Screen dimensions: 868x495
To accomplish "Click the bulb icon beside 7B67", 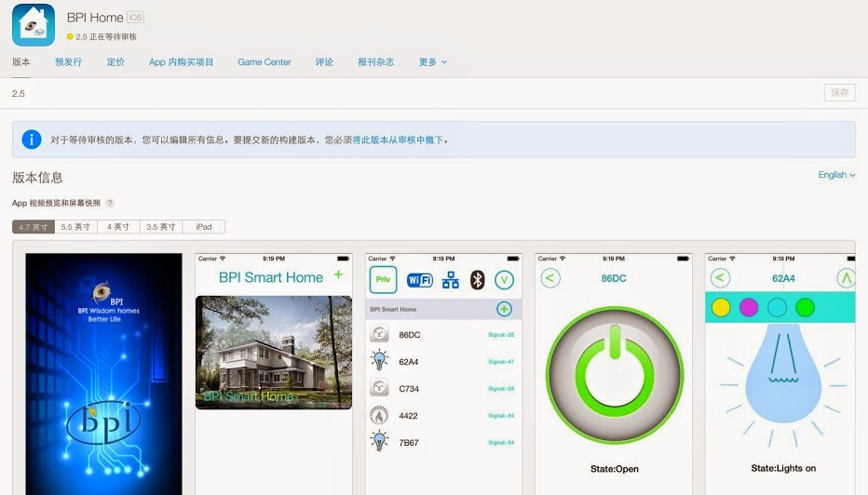I will (379, 441).
